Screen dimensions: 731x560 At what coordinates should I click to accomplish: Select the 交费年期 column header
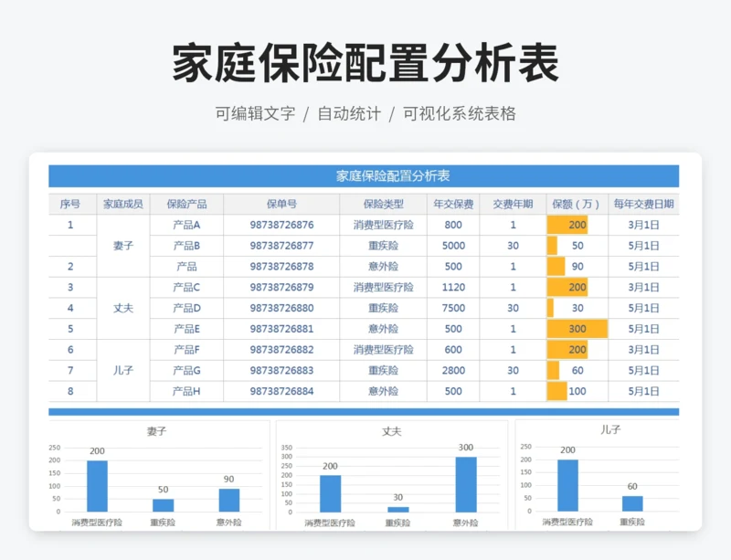point(513,205)
